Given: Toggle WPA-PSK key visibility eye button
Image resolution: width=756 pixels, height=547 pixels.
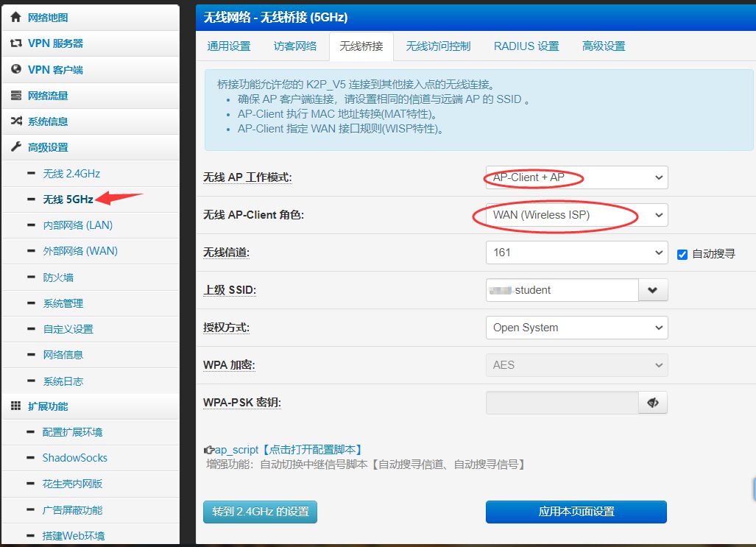Looking at the screenshot, I should [653, 403].
